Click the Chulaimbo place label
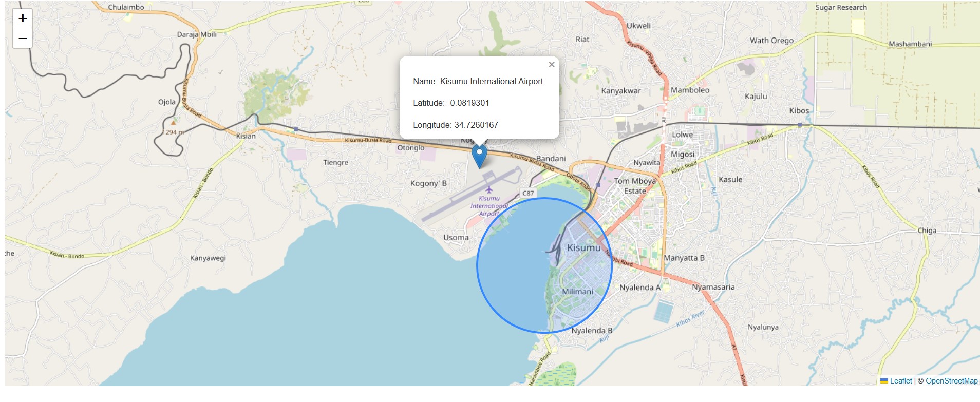The width and height of the screenshot is (980, 402). (126, 7)
